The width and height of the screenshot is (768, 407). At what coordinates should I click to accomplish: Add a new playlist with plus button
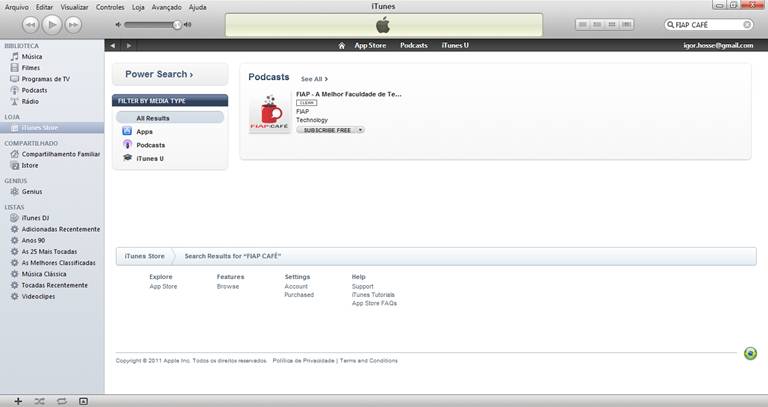point(18,402)
